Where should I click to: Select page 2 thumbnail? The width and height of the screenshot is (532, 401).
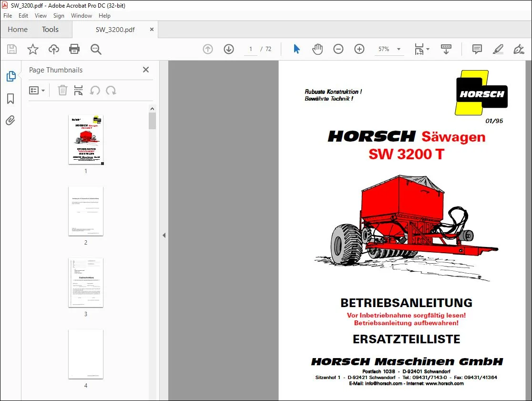[x=86, y=211]
